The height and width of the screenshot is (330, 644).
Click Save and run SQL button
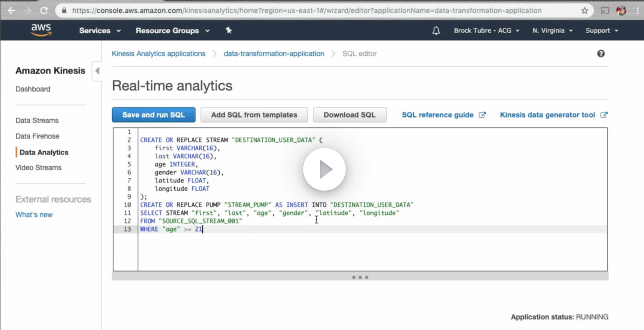point(153,115)
